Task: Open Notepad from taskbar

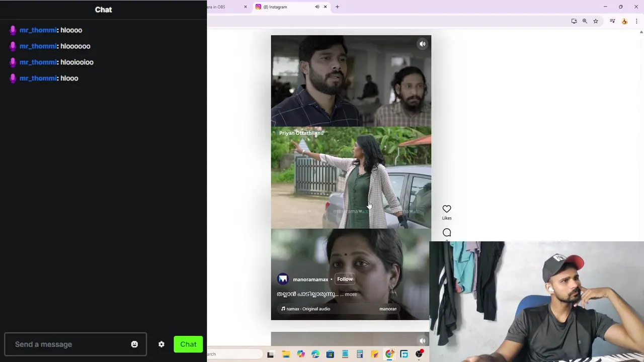Action: 345,354
